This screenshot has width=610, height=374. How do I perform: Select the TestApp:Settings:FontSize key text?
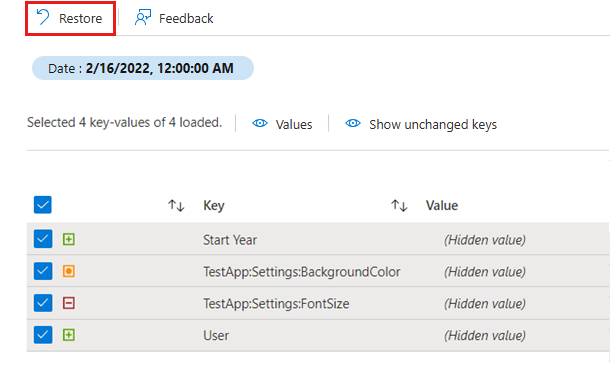[276, 304]
